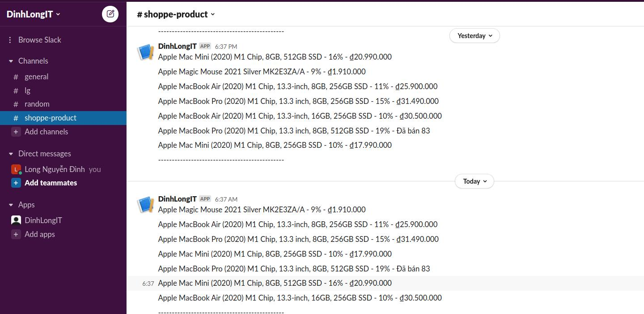
Task: Collapse the Direct messages section
Action: [x=11, y=154]
